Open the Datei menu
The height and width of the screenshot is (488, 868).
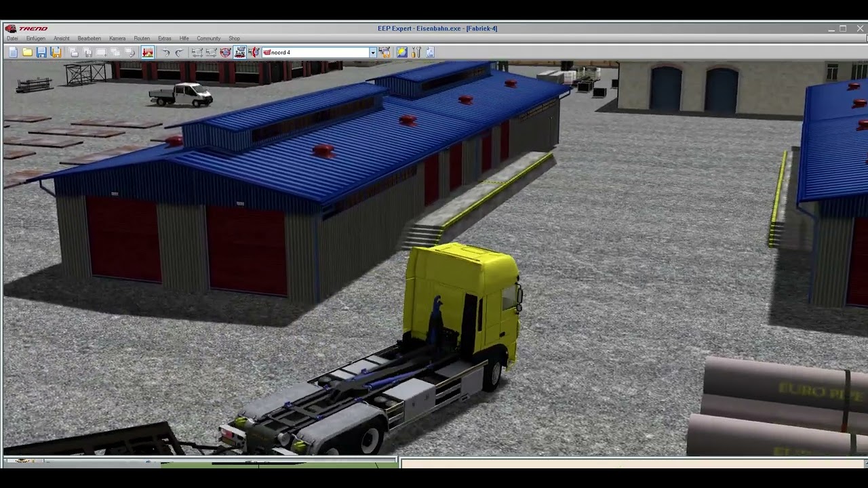tap(12, 39)
